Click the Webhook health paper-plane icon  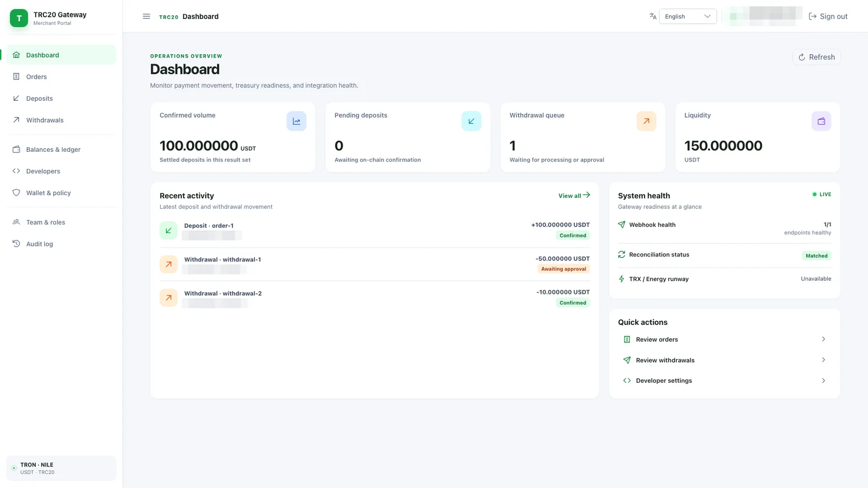[622, 224]
